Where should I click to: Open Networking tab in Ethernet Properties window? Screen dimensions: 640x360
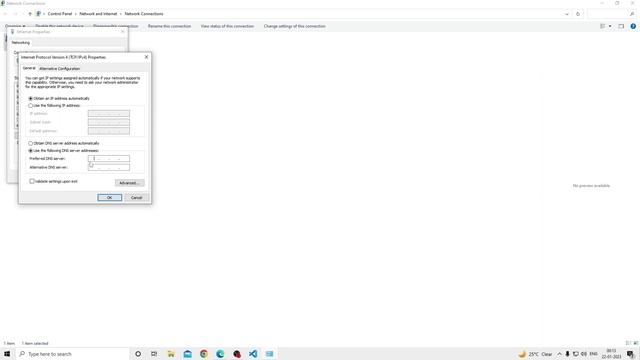(20, 42)
